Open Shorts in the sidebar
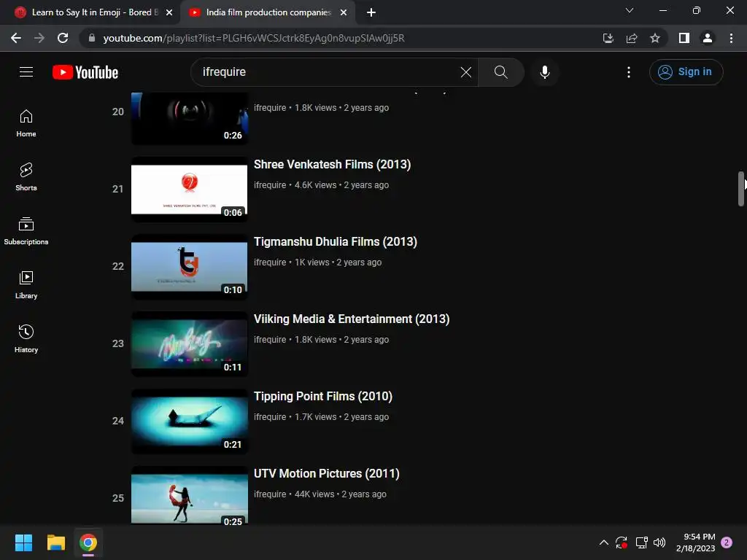 click(26, 177)
